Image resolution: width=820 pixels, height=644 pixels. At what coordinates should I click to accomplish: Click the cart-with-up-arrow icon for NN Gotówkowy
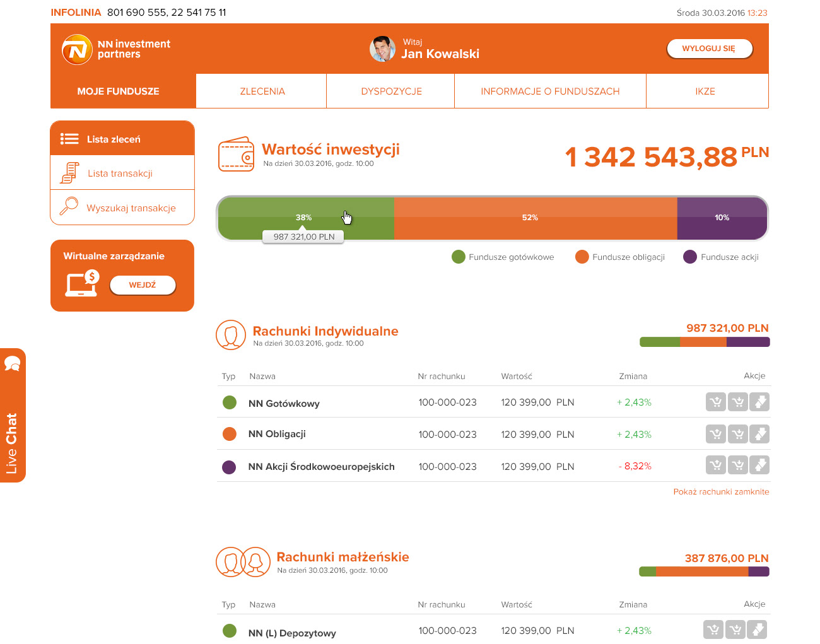pyautogui.click(x=716, y=402)
